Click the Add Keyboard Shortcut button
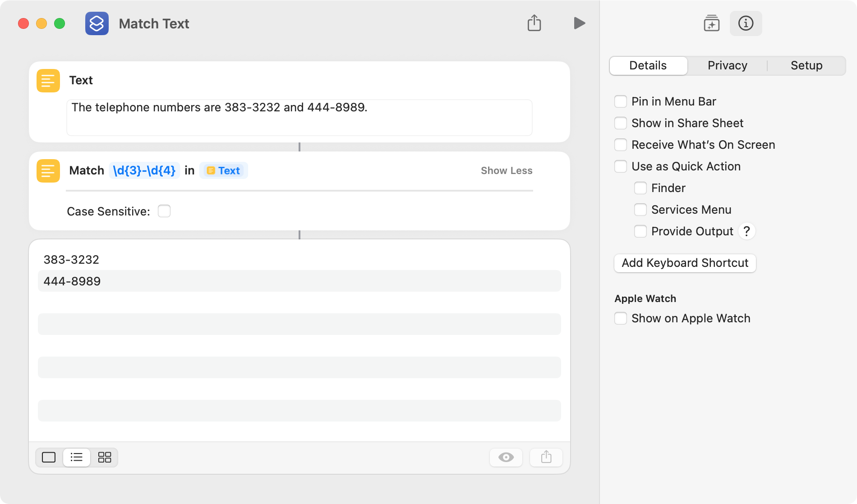The height and width of the screenshot is (504, 857). click(685, 263)
